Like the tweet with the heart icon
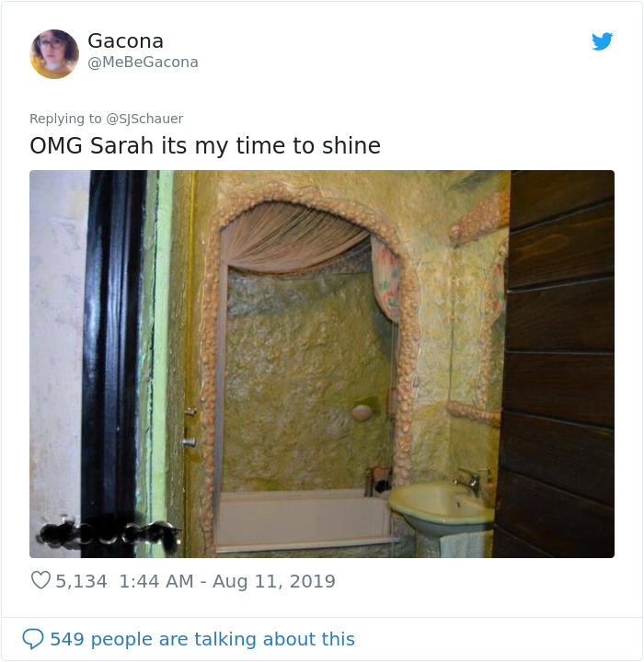This screenshot has width=644, height=662. 41,580
